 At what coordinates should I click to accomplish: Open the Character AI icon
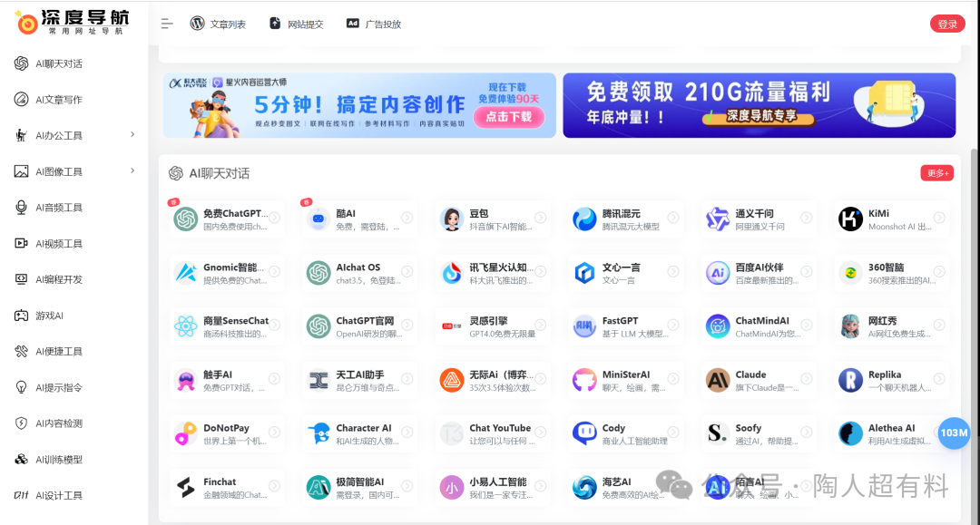coord(318,433)
